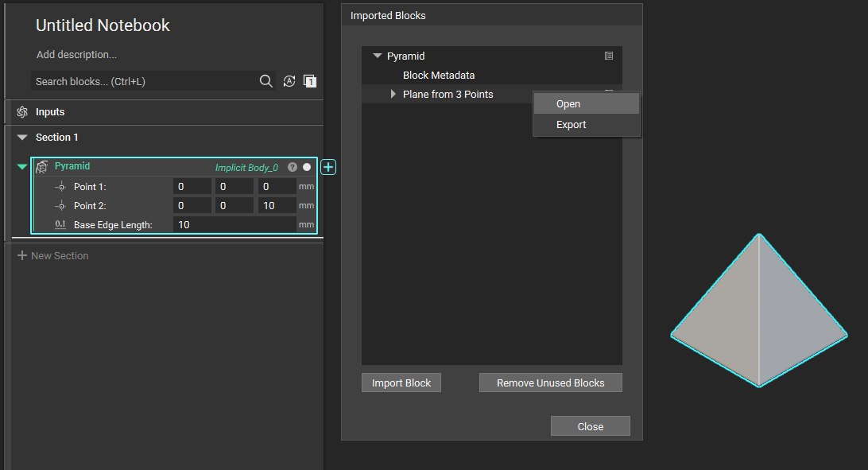Click the Implicit Body_0 output label
The width and height of the screenshot is (868, 470).
pyautogui.click(x=246, y=167)
